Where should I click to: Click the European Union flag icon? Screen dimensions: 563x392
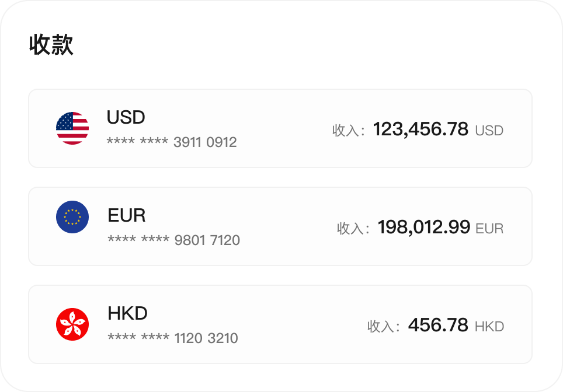[x=72, y=217]
